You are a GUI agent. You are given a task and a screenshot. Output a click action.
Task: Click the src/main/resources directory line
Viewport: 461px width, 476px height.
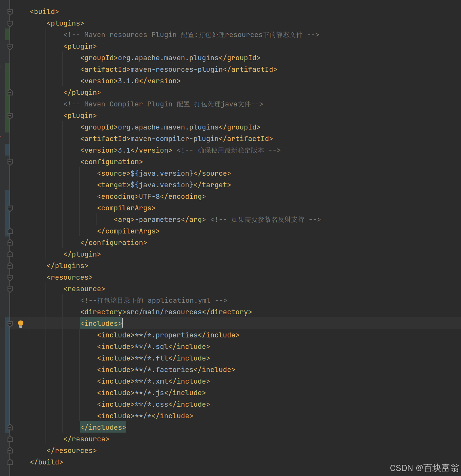tap(166, 312)
